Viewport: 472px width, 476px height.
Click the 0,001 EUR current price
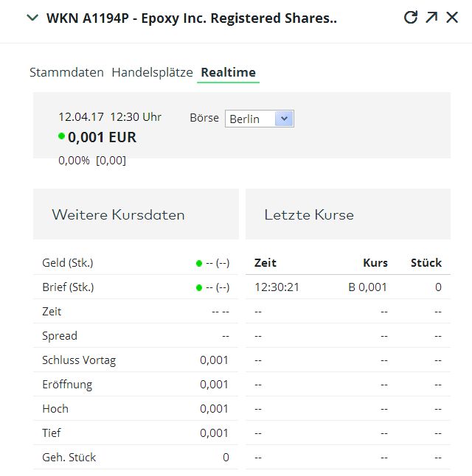tap(102, 137)
